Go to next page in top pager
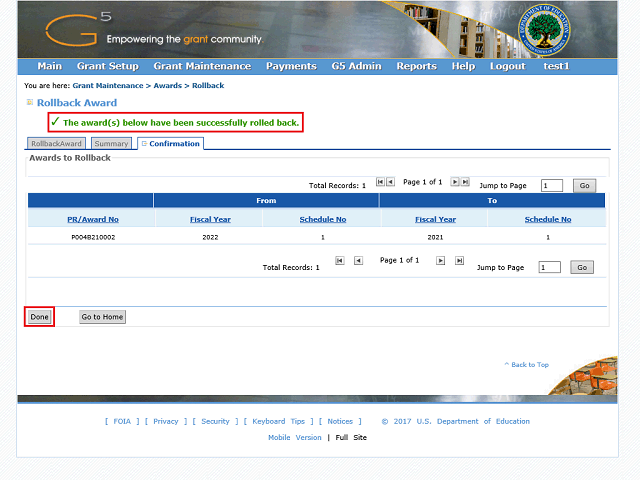The width and height of the screenshot is (640, 480). (x=455, y=182)
